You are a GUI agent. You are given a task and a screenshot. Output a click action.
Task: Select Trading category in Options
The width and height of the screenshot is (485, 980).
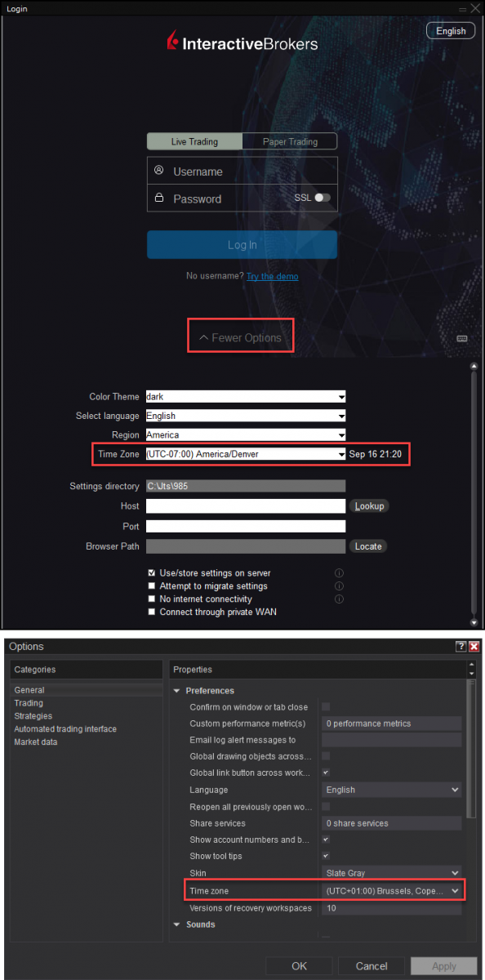(29, 703)
